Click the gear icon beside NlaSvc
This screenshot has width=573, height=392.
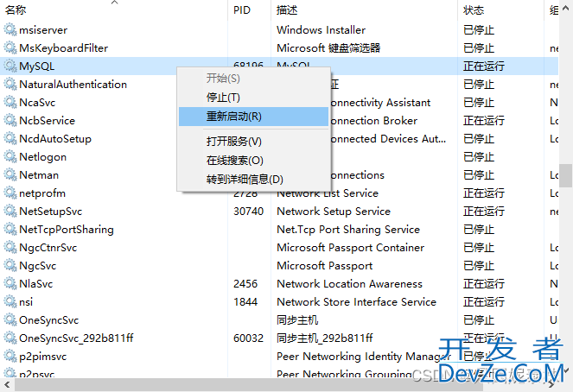pos(10,283)
